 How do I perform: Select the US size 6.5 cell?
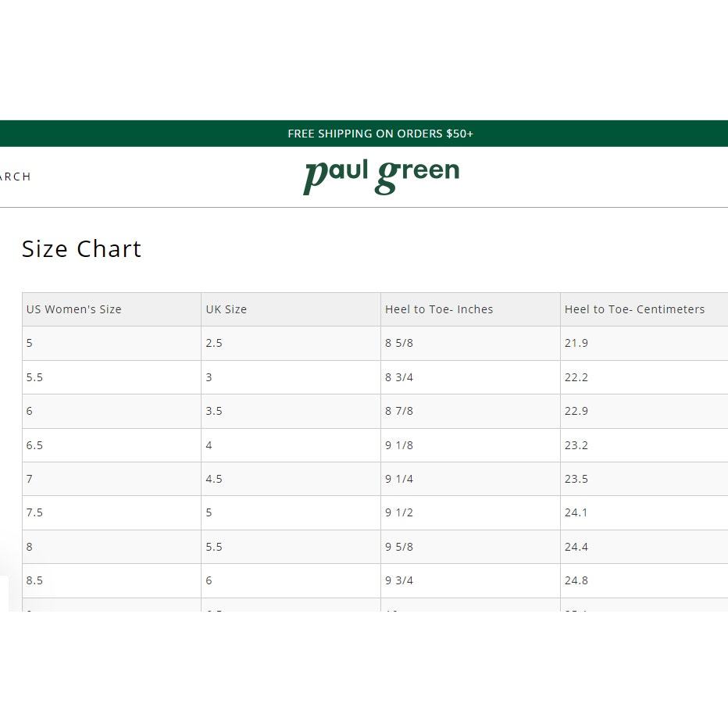click(x=112, y=445)
